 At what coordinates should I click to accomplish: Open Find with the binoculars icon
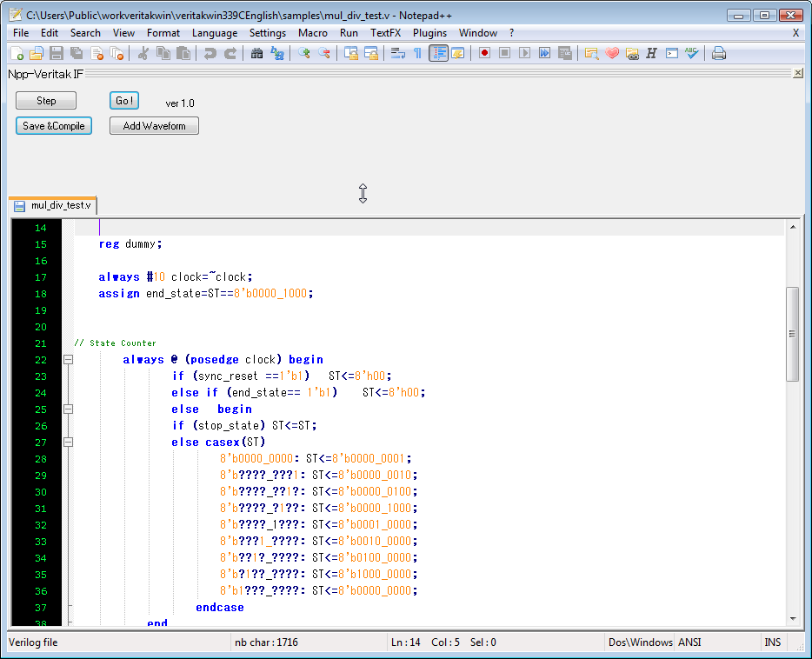(x=256, y=53)
